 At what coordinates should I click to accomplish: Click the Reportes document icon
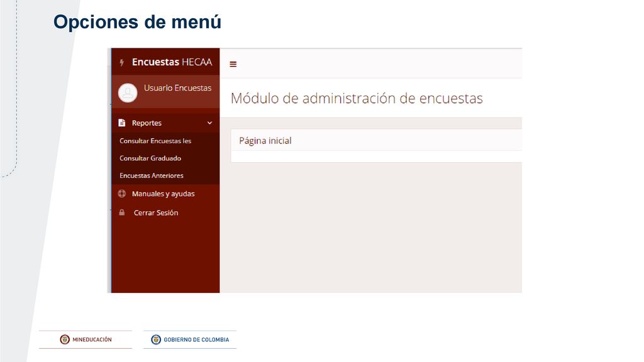(121, 123)
